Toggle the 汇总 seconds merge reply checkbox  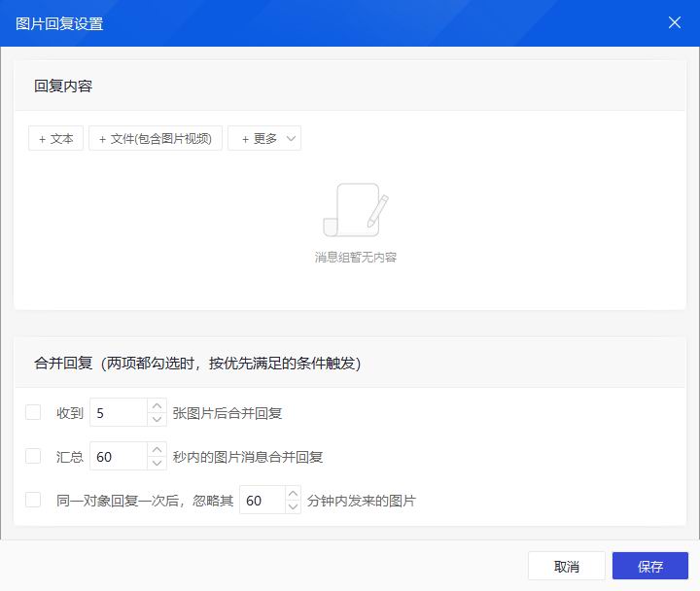pyautogui.click(x=33, y=456)
